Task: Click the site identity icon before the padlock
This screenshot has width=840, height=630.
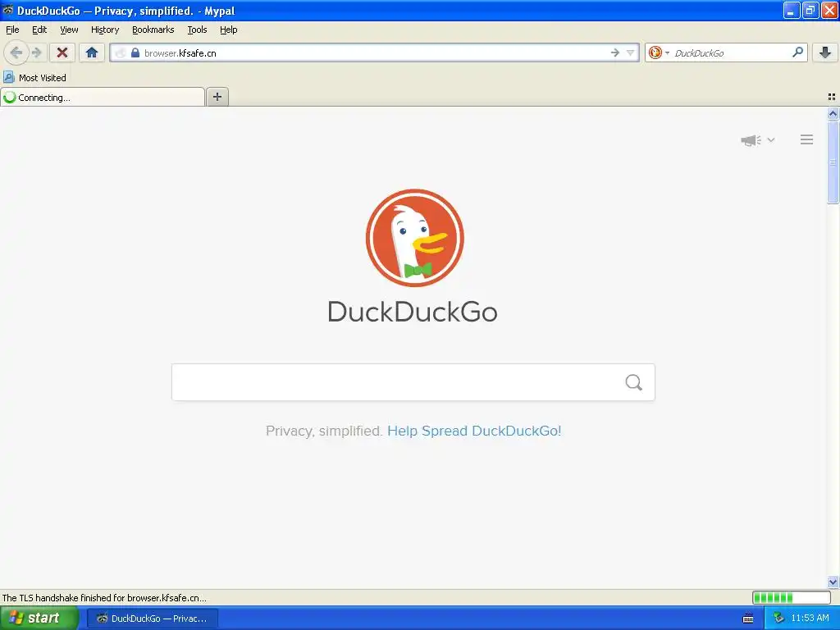Action: pos(121,53)
